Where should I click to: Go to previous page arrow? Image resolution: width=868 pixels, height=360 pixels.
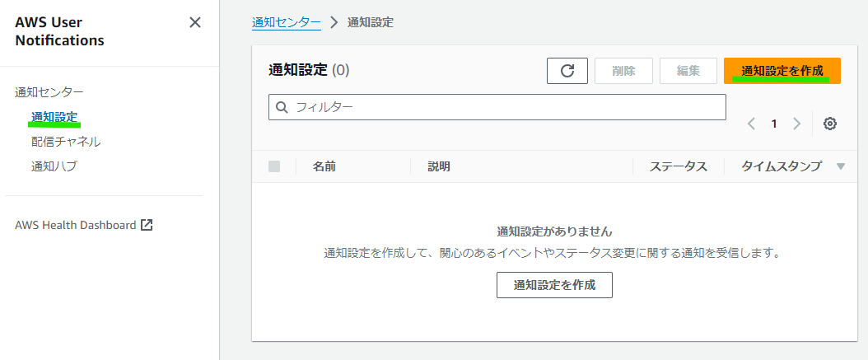pyautogui.click(x=751, y=124)
